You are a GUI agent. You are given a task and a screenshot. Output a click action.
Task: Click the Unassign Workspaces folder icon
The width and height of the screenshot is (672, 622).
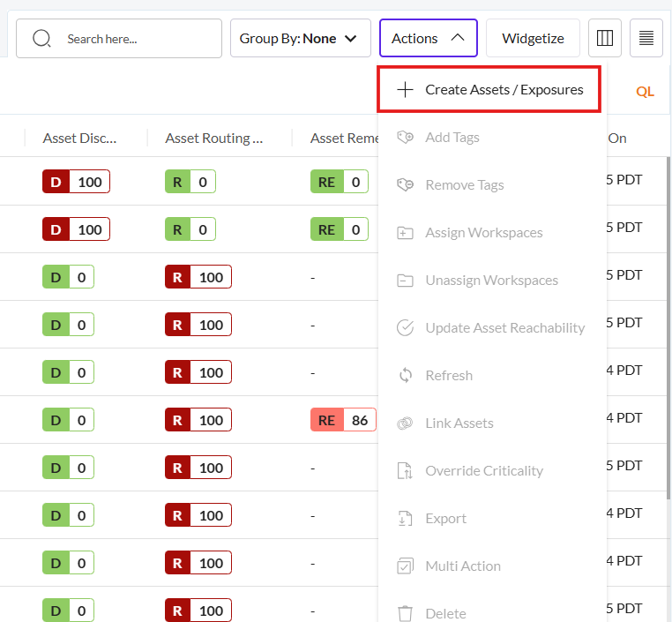coord(405,281)
